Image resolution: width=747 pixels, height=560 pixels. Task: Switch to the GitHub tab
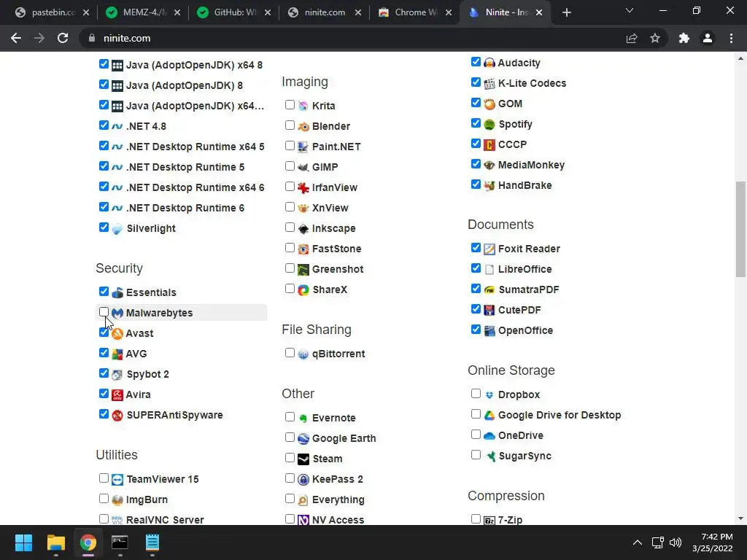234,12
